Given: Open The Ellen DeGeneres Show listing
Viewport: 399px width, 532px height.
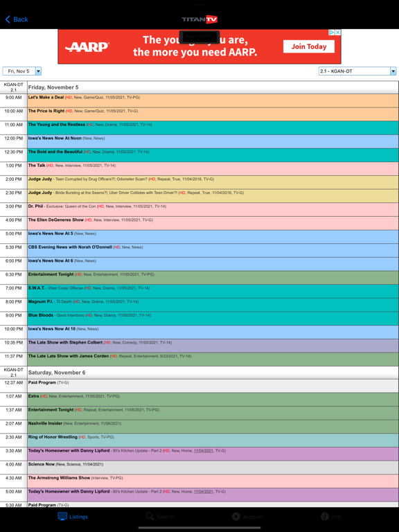Looking at the screenshot, I should (x=213, y=223).
